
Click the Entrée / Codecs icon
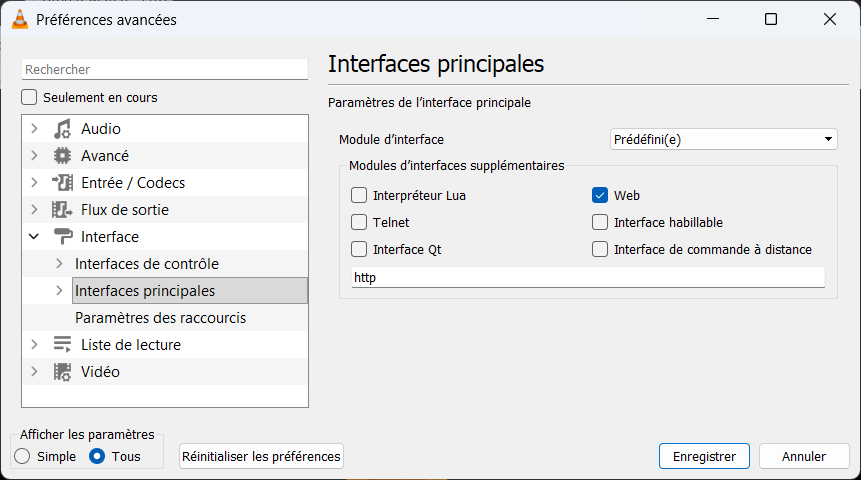tap(63, 183)
